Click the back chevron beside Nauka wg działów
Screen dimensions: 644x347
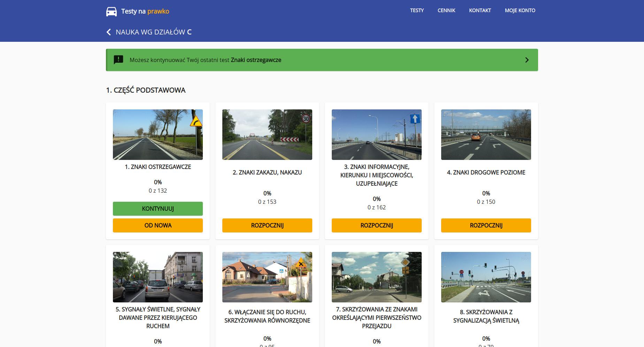coord(109,32)
